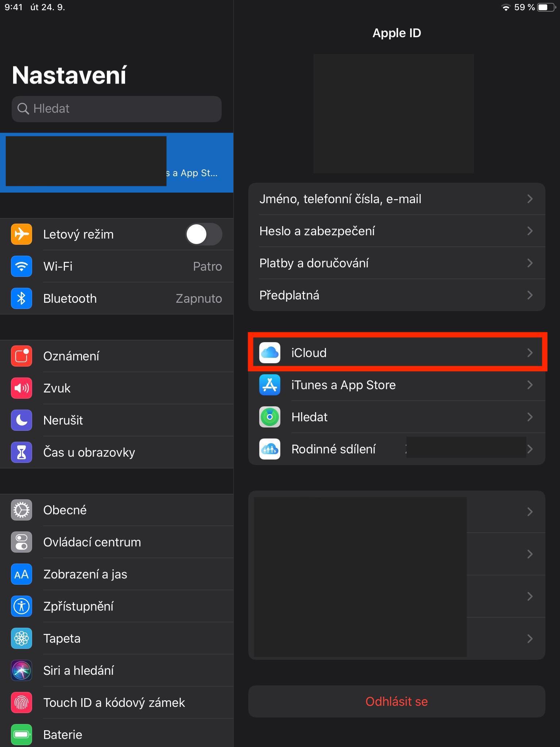This screenshot has height=747, width=560.
Task: Expand Rodinné sdílení chevron
Action: tap(530, 449)
